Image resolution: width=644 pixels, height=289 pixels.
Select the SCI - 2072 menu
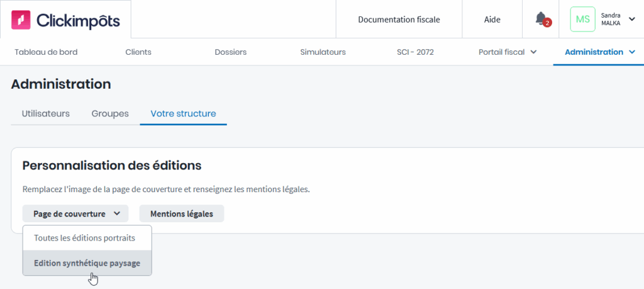(415, 52)
